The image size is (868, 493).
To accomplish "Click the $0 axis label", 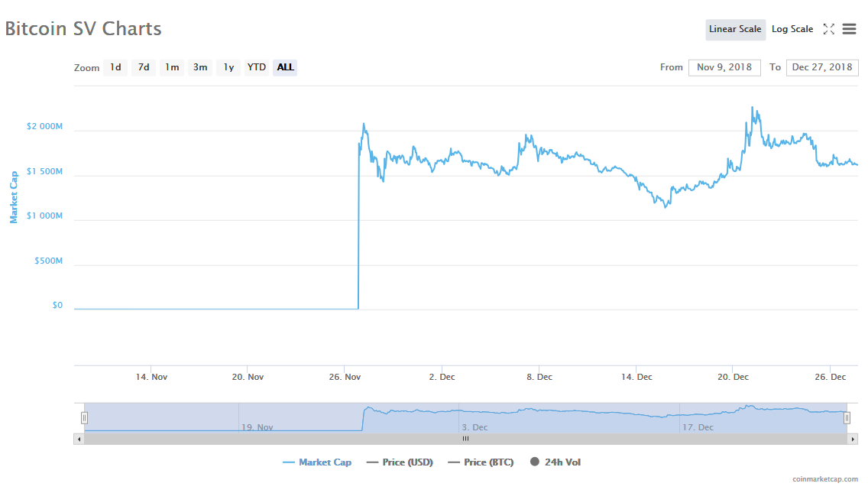I will (x=57, y=305).
